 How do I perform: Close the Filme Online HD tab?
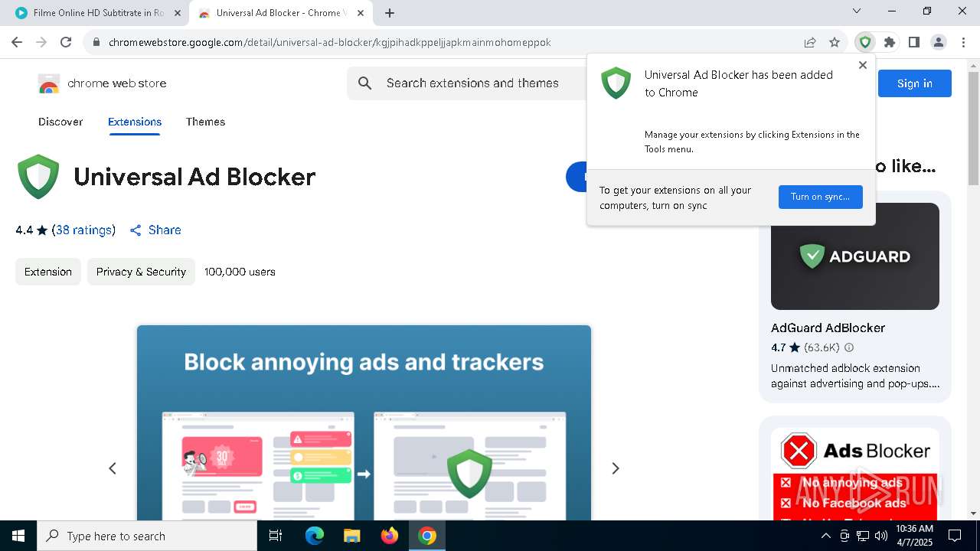click(x=178, y=13)
